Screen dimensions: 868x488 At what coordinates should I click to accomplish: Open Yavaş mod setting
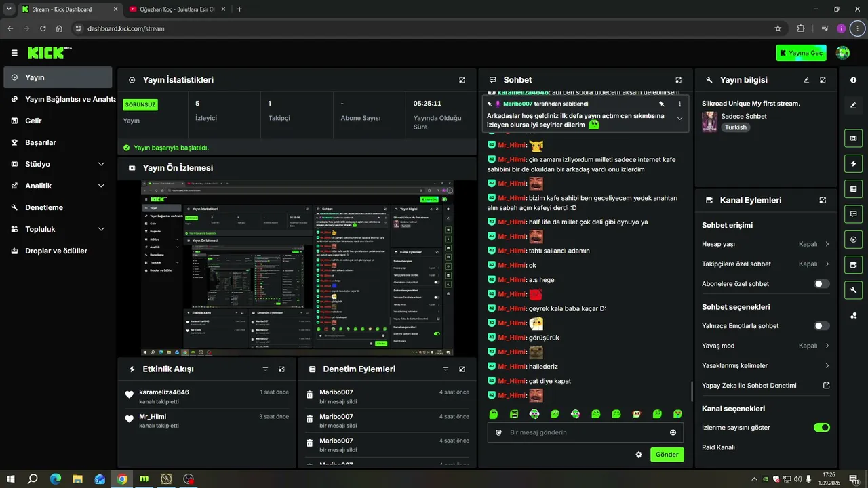[766, 346]
